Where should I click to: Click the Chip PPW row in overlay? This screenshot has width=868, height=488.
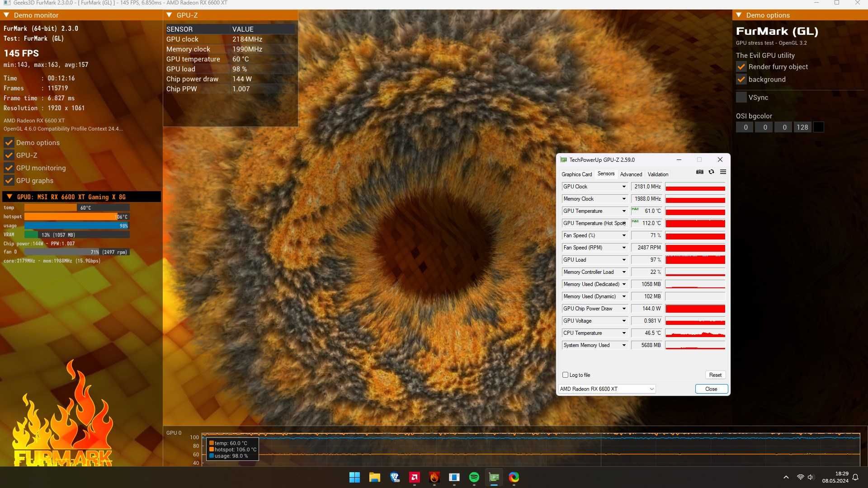tap(231, 89)
